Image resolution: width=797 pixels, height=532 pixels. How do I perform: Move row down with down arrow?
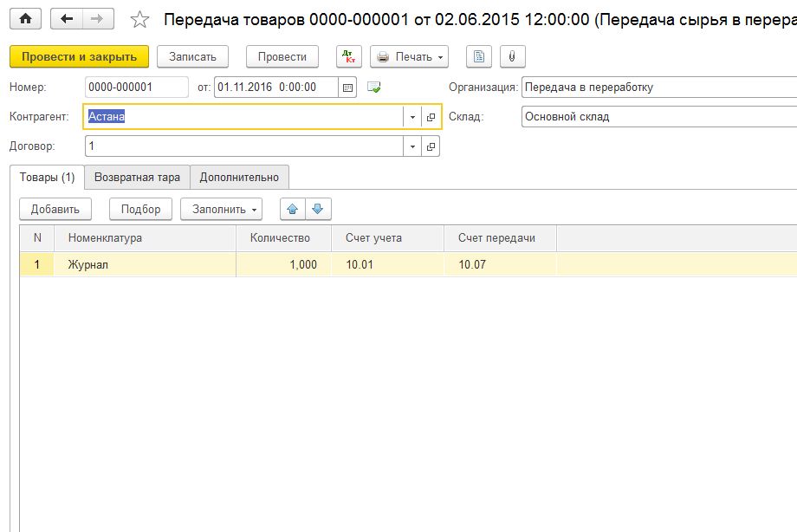[x=317, y=209]
